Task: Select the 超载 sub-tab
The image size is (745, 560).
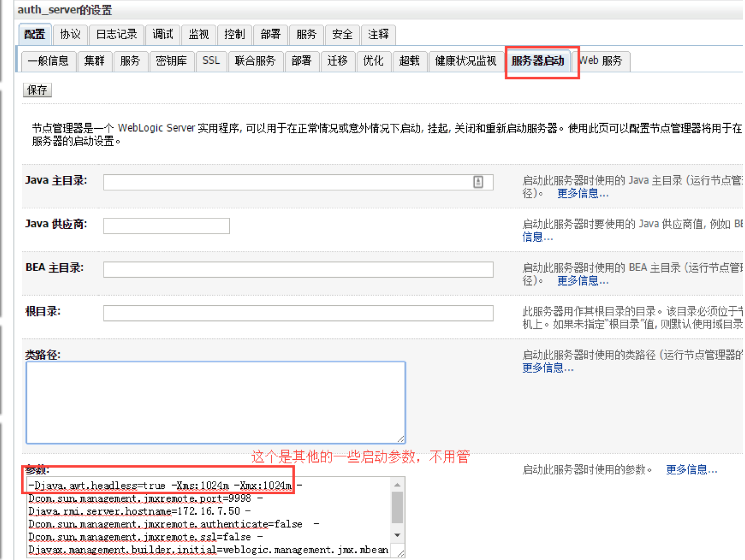Action: (x=409, y=61)
